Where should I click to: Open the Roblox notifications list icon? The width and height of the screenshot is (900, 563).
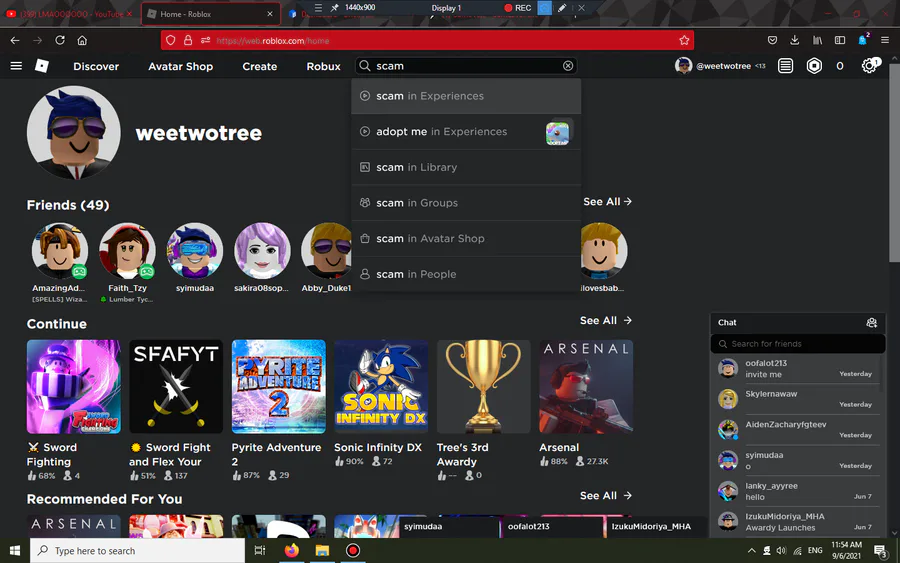pyautogui.click(x=785, y=66)
